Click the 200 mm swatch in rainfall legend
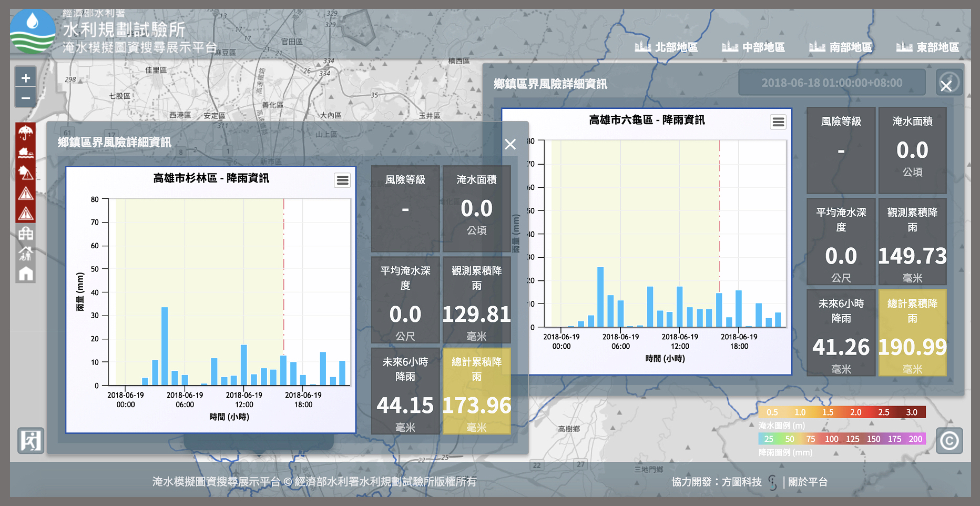 coord(915,439)
